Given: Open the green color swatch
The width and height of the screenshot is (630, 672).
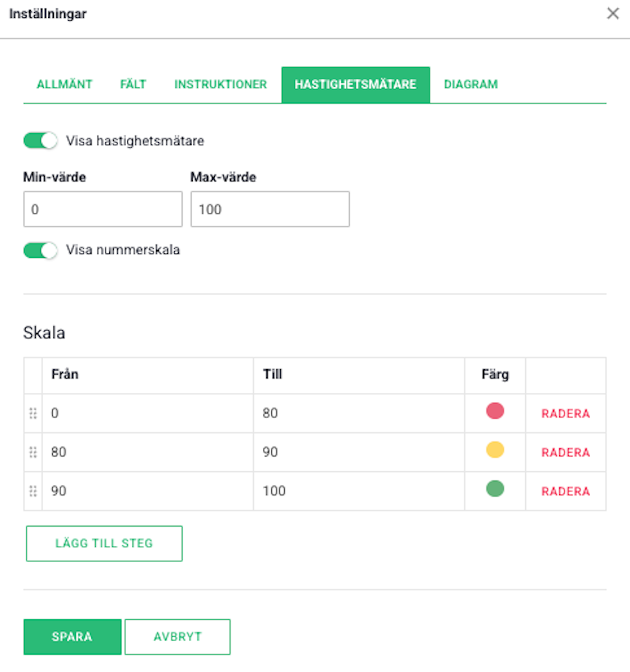Looking at the screenshot, I should pos(495,489).
